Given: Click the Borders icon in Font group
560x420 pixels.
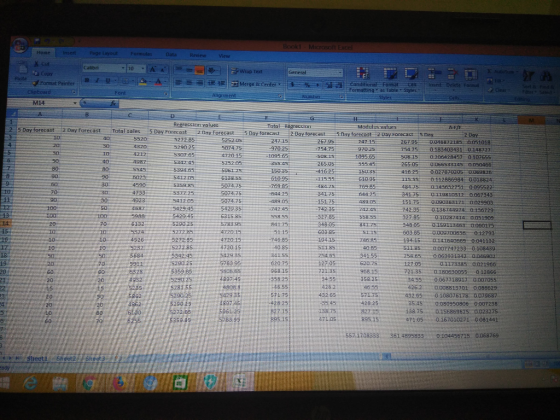Looking at the screenshot, I should [126, 81].
